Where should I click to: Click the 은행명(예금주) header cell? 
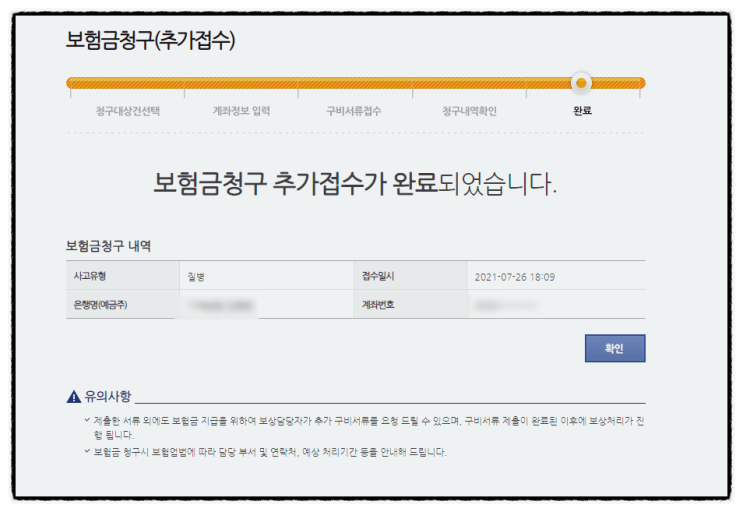point(123,305)
